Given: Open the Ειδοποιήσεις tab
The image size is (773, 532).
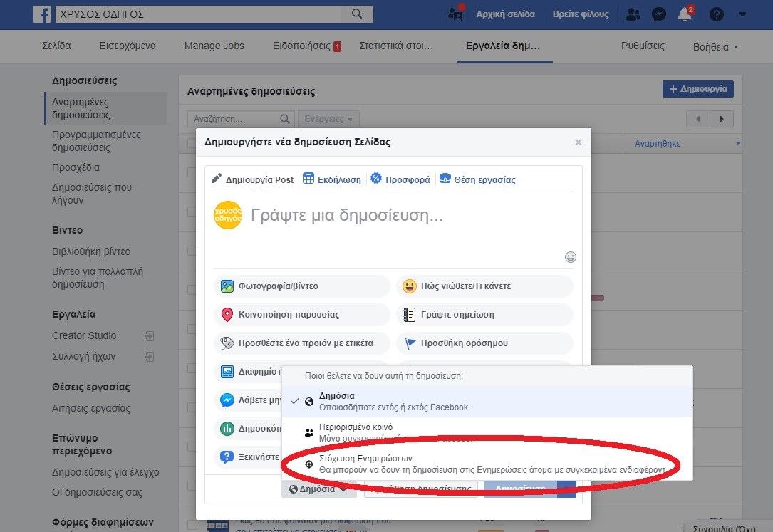Looking at the screenshot, I should [306, 46].
